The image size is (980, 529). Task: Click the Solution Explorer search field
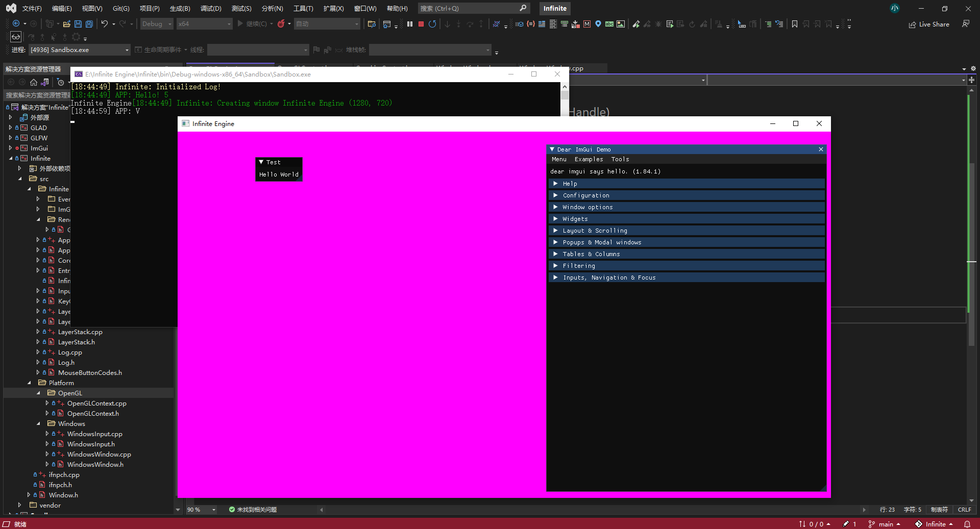37,95
